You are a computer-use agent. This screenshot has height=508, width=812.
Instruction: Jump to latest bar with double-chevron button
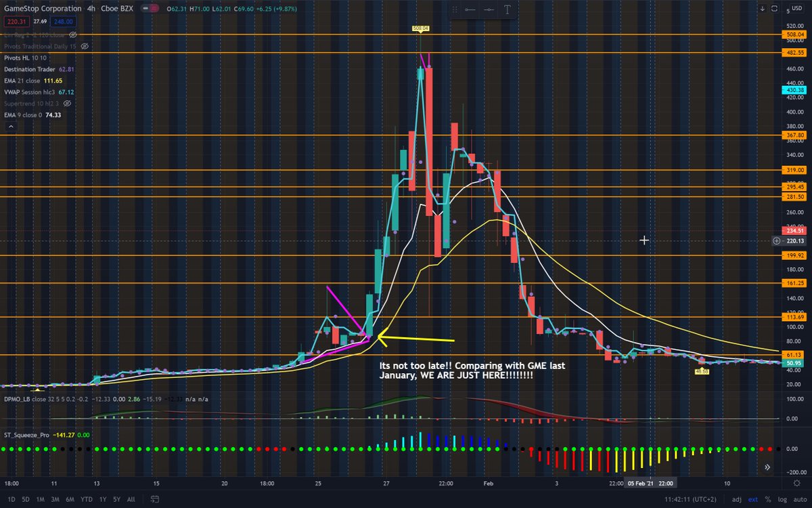(x=767, y=467)
